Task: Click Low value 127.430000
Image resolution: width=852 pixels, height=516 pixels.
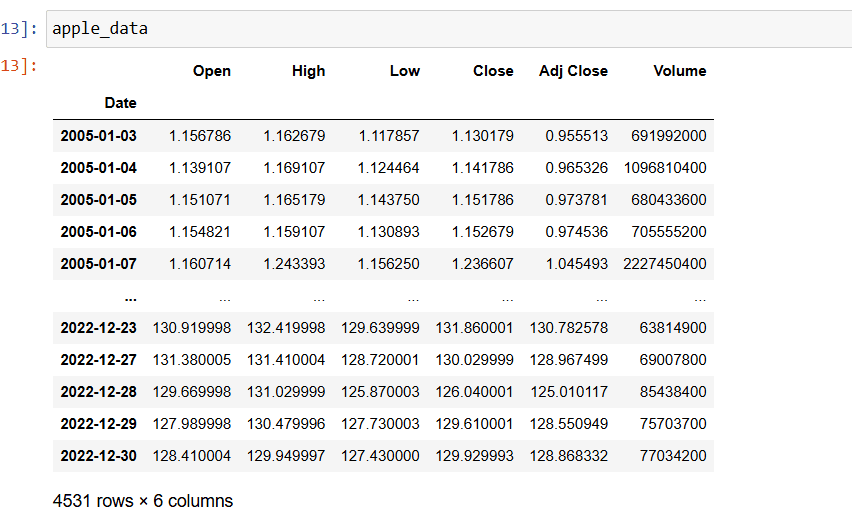Action: click(x=380, y=456)
